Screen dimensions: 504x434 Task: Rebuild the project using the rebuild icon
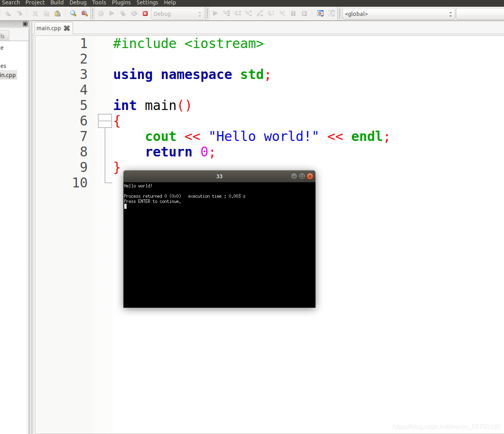(x=133, y=13)
